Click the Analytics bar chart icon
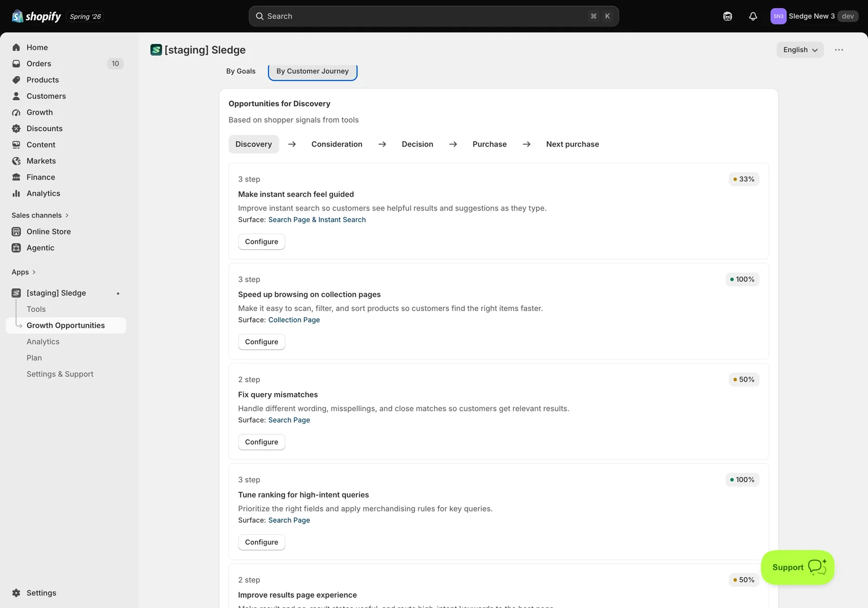868x608 pixels. coord(16,193)
